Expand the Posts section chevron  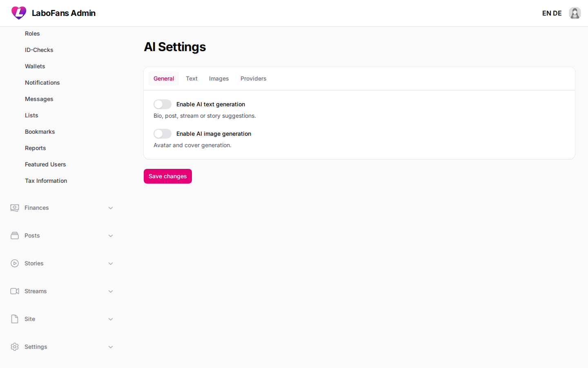[x=111, y=236]
